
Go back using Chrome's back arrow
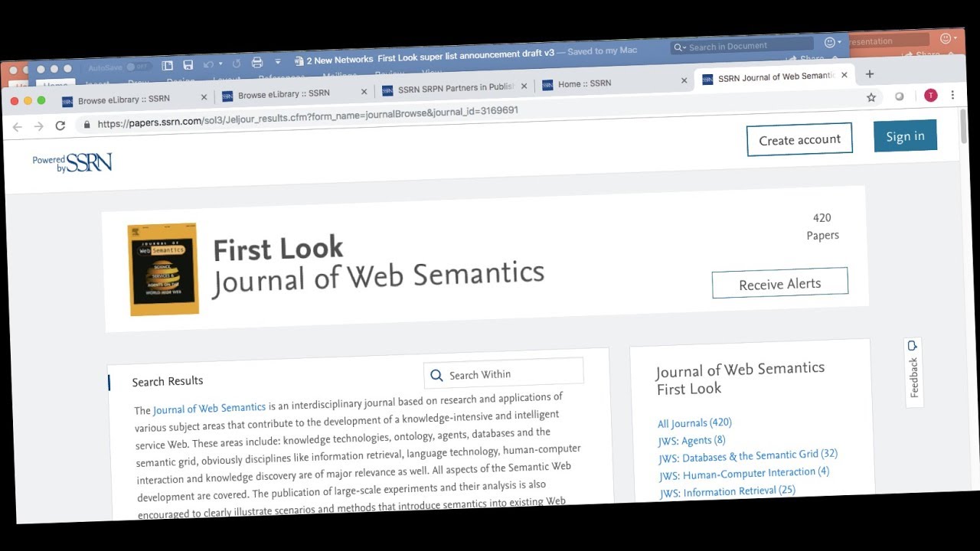coord(18,127)
